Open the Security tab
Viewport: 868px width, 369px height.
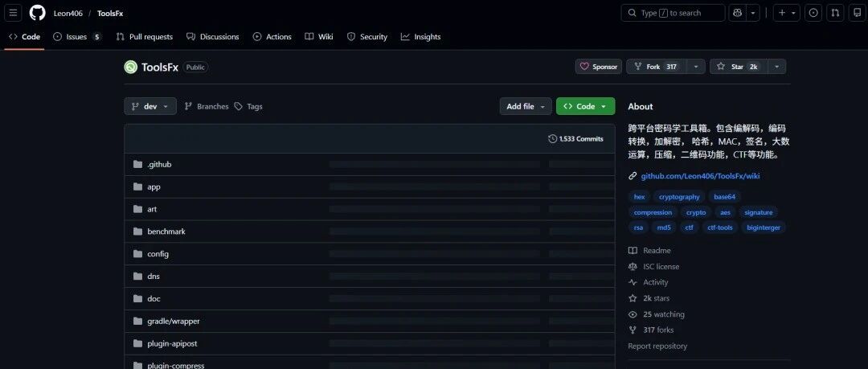coord(367,36)
